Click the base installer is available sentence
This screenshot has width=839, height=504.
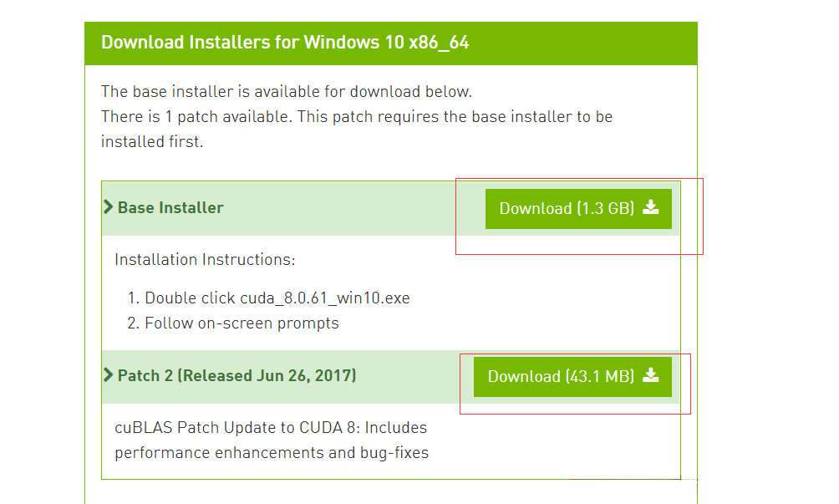point(287,91)
